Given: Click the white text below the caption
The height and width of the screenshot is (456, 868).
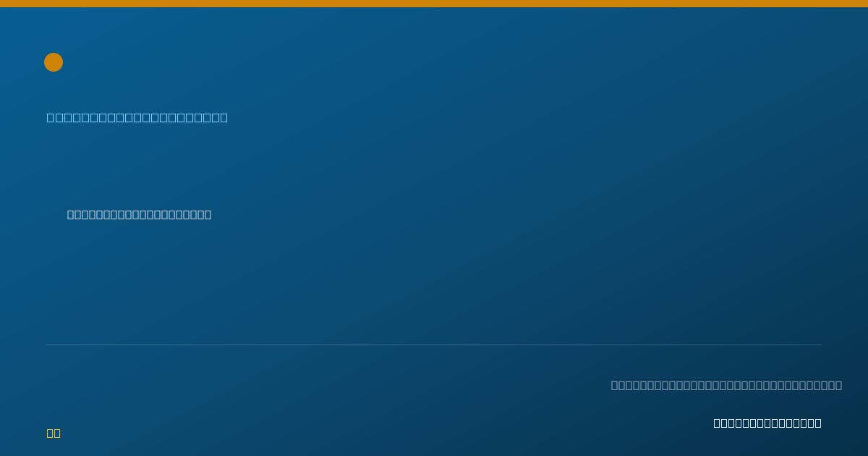Looking at the screenshot, I should pos(767,423).
